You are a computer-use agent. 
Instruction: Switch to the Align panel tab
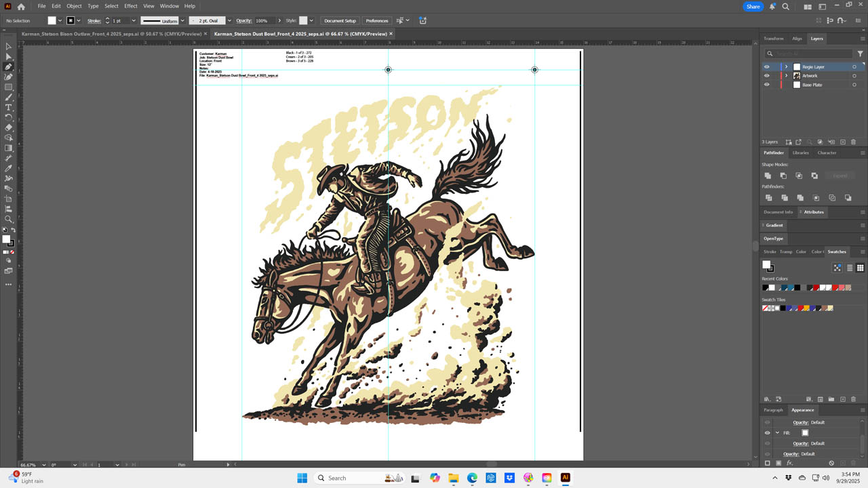(797, 39)
